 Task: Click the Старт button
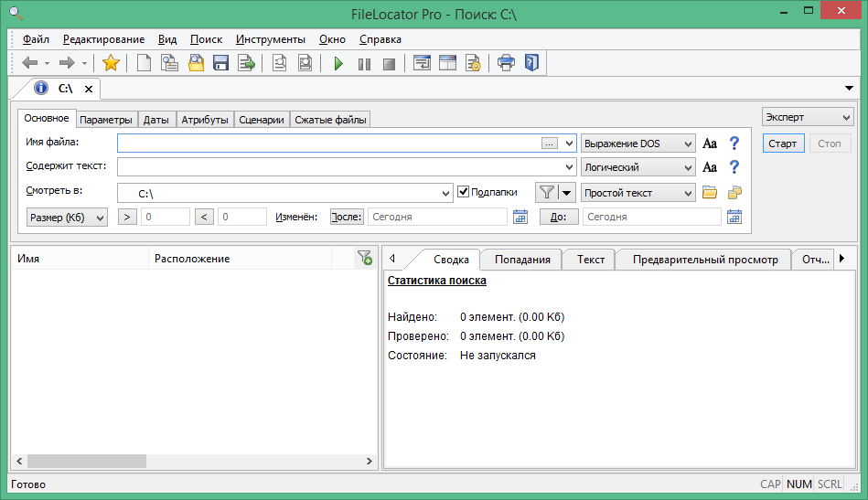coord(783,144)
